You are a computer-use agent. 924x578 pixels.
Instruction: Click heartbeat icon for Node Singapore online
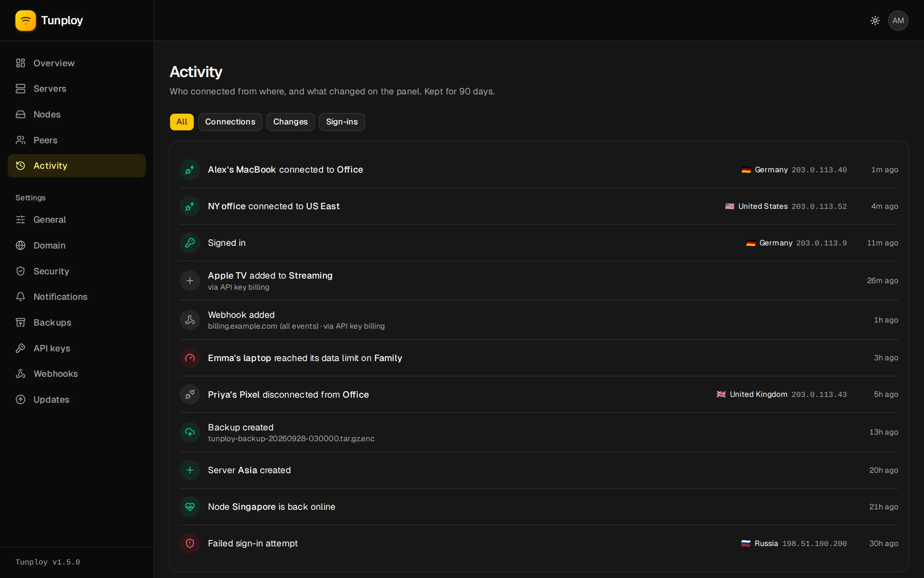190,507
